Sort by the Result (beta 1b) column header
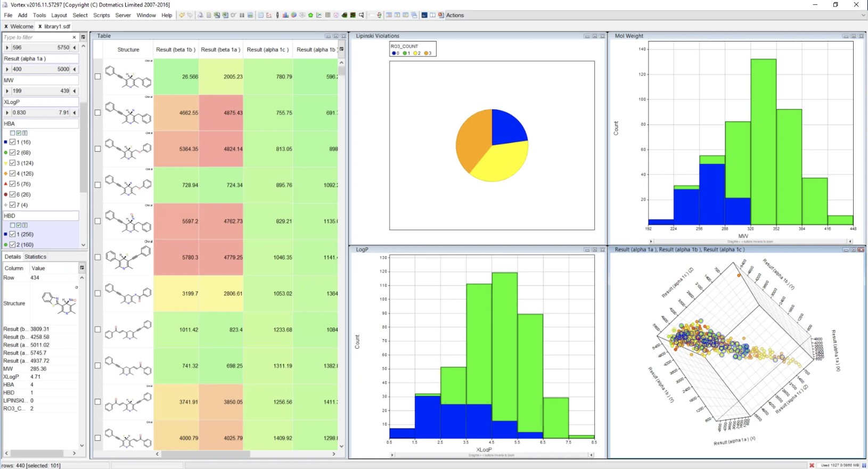The height and width of the screenshot is (469, 868). point(176,50)
